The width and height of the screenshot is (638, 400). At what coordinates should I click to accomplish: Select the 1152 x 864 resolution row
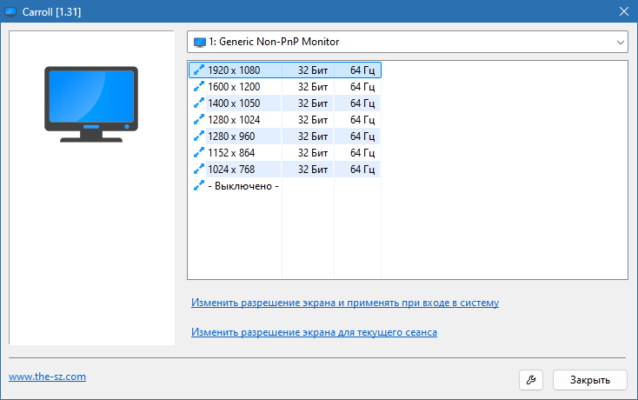(285, 153)
